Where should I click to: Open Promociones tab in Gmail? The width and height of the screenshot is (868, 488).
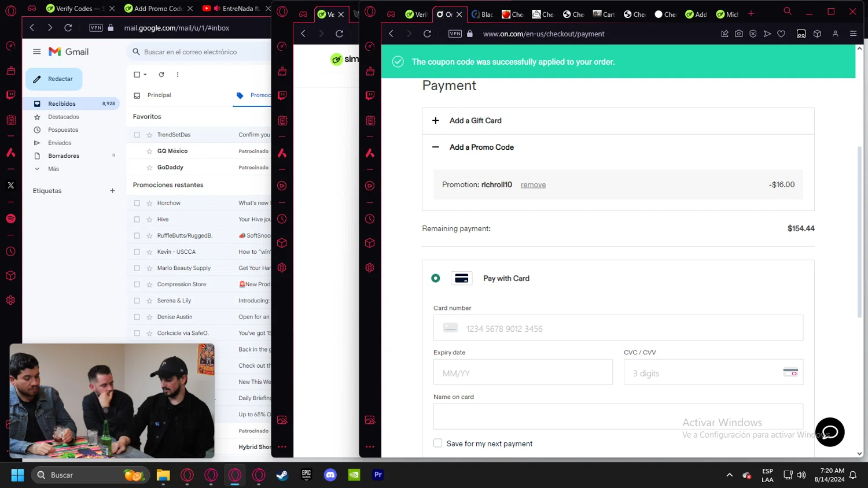point(253,95)
